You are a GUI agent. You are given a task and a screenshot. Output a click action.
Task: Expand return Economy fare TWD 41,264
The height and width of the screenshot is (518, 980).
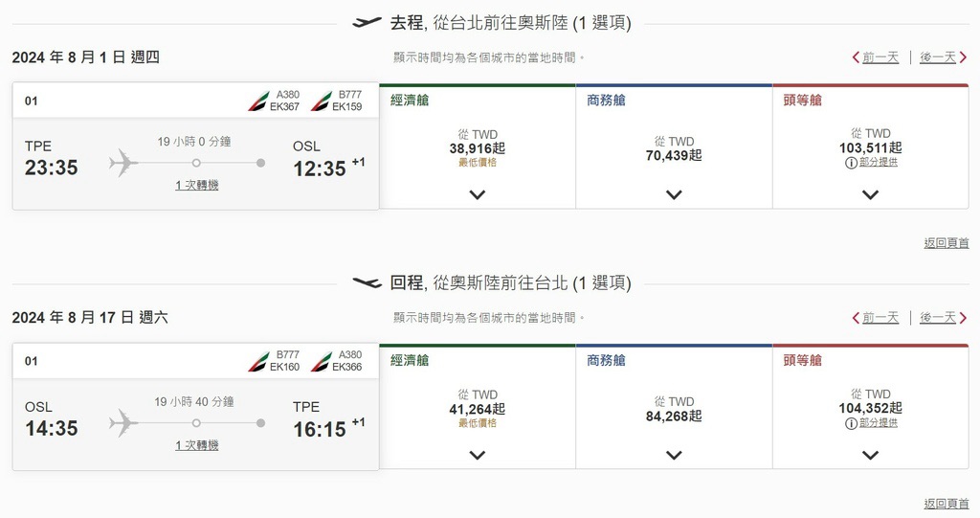point(478,455)
